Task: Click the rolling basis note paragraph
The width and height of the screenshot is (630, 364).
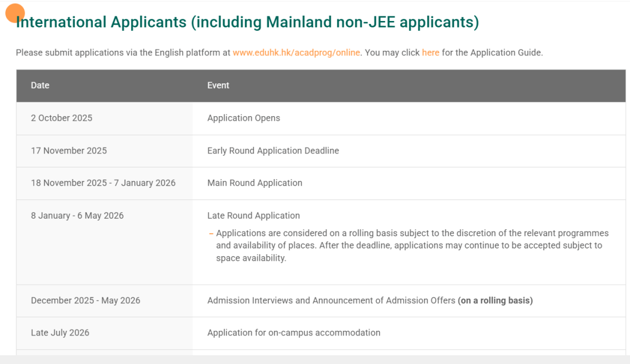Action: click(408, 246)
